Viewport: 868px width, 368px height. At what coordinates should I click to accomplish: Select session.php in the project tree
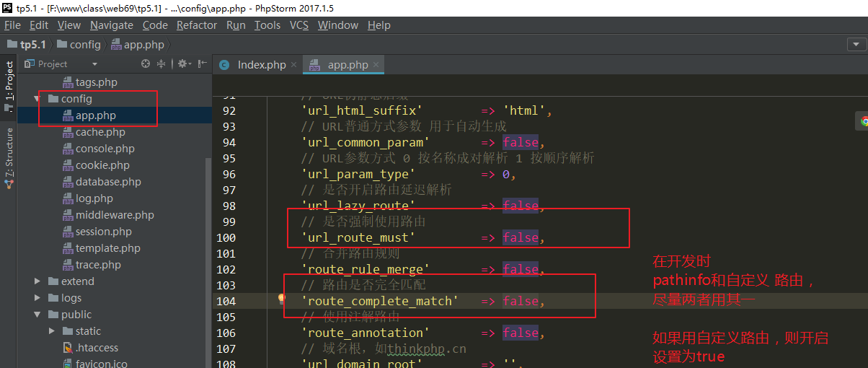pos(104,232)
